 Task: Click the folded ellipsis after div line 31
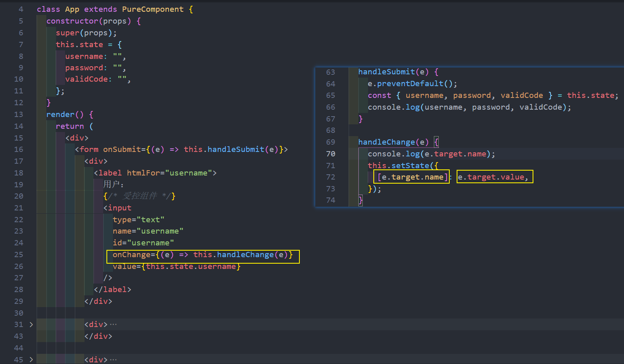coord(113,325)
